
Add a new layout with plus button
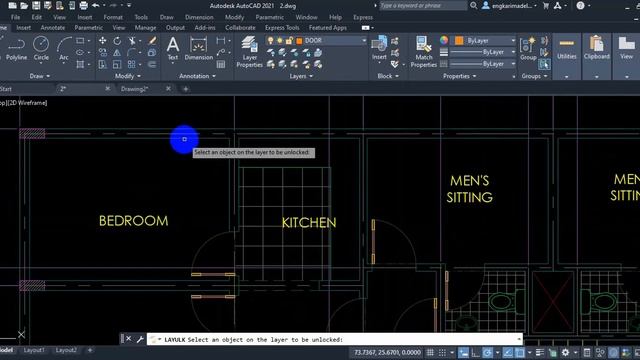tap(90, 350)
